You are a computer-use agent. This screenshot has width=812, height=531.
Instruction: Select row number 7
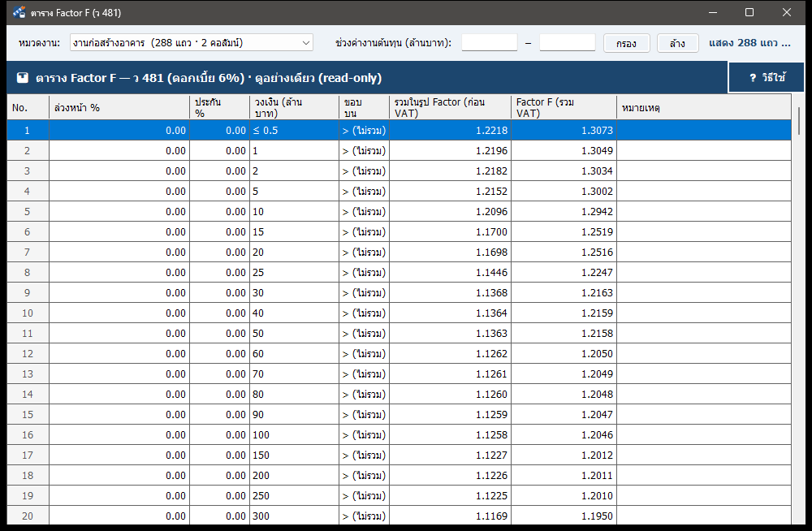[x=28, y=253]
